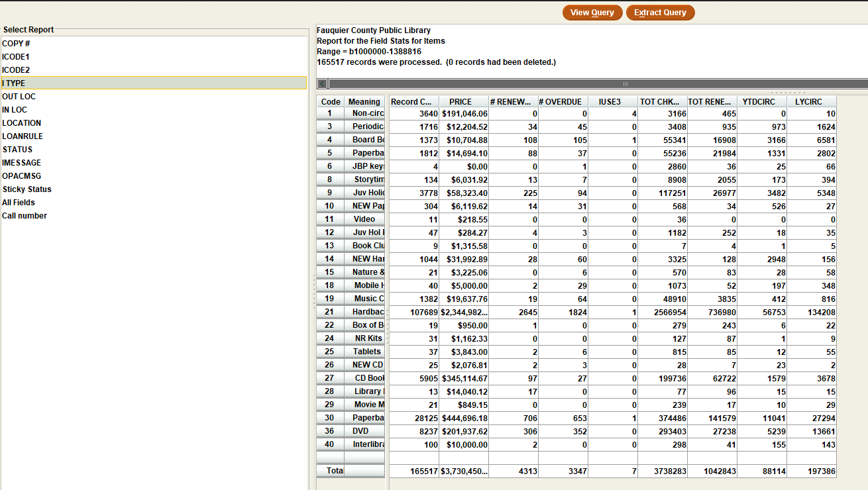Select the I TYPE report entry

14,83
